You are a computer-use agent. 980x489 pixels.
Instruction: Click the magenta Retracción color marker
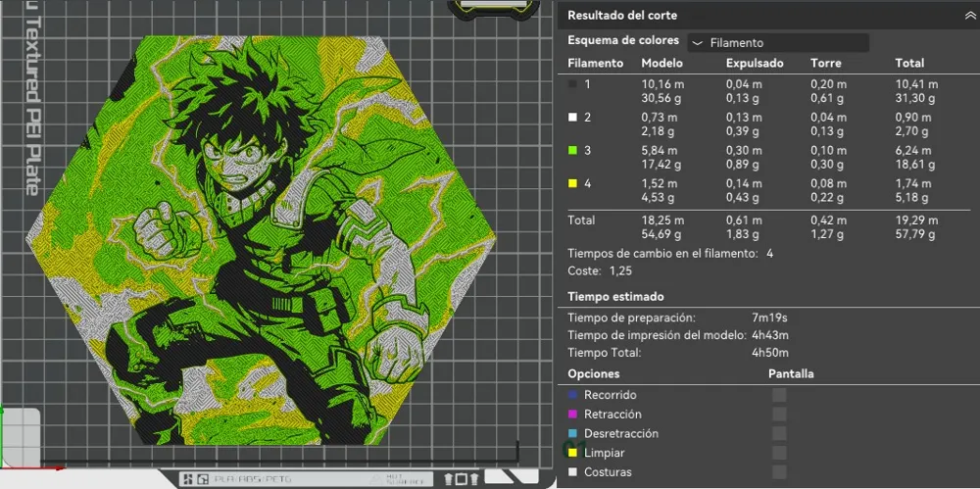(x=572, y=414)
